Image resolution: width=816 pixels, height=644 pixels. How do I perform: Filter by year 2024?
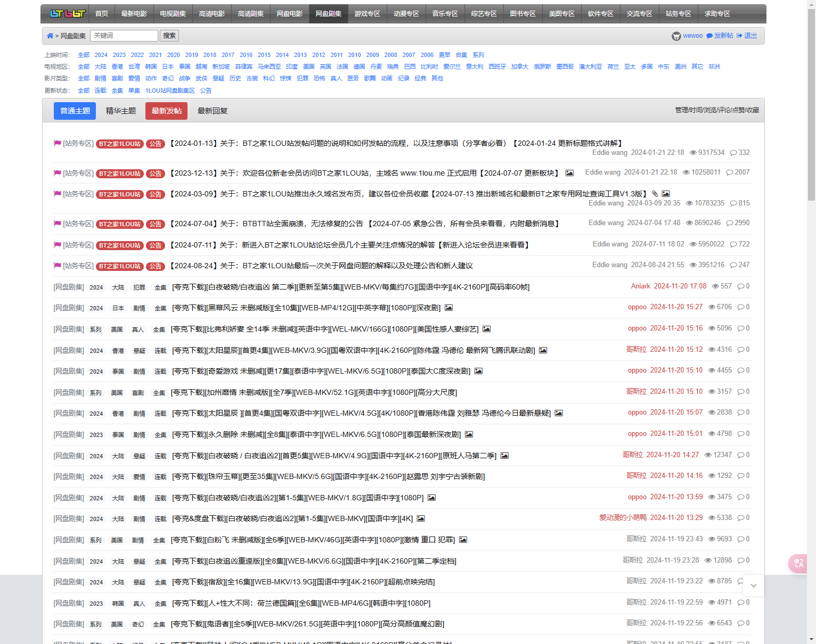point(101,55)
